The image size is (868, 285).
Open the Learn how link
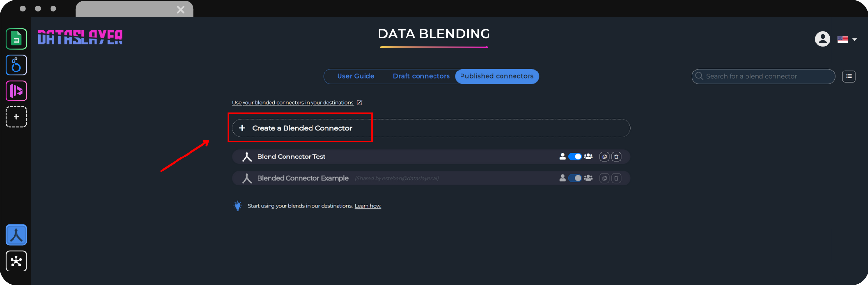(368, 205)
